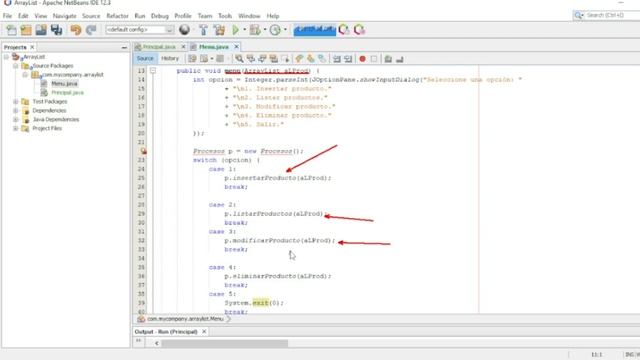Viewport: 640px width, 360px height.
Task: Click the Comment icon in editor toolbar
Action: click(x=388, y=59)
